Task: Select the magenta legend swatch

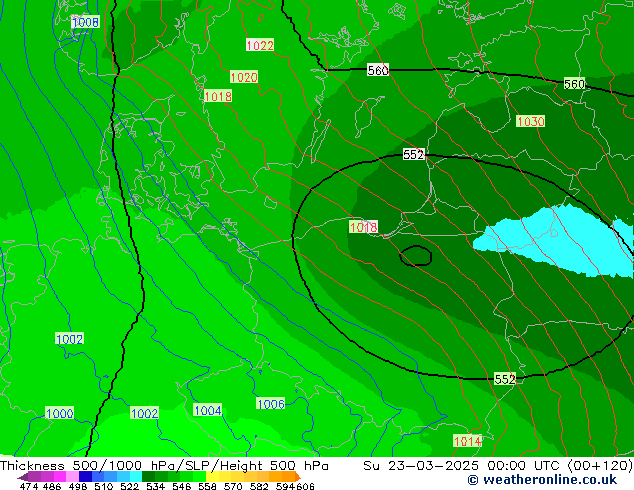Action: tap(60, 476)
